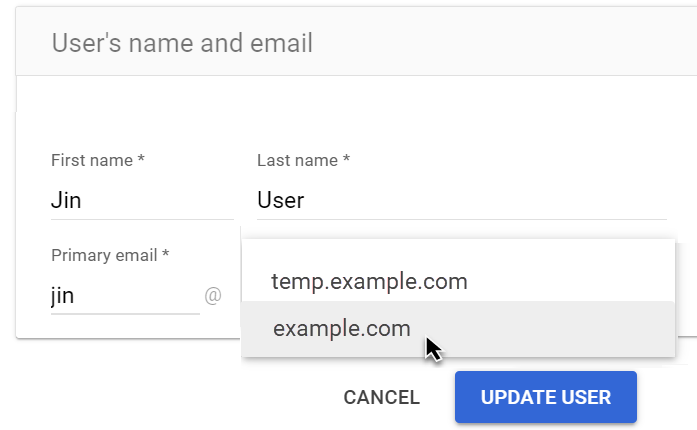
Task: Select temp.example.com from the domain list
Action: point(369,282)
